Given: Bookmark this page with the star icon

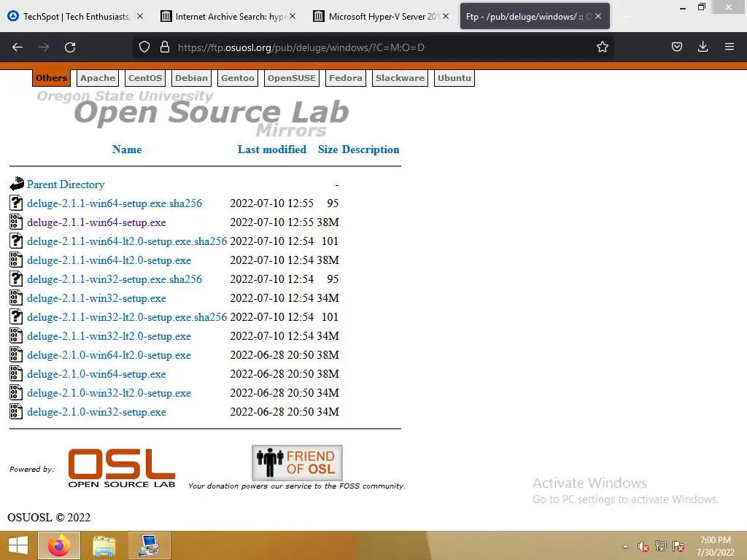Looking at the screenshot, I should [602, 47].
